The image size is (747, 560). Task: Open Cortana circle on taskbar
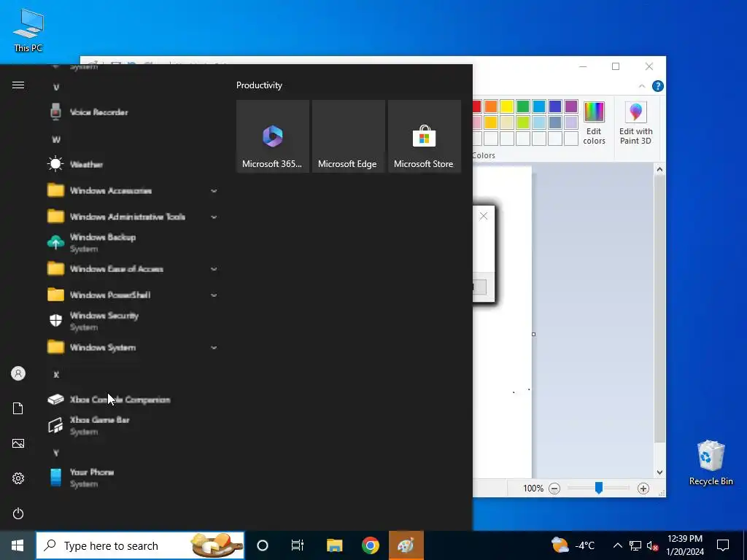[x=263, y=545]
